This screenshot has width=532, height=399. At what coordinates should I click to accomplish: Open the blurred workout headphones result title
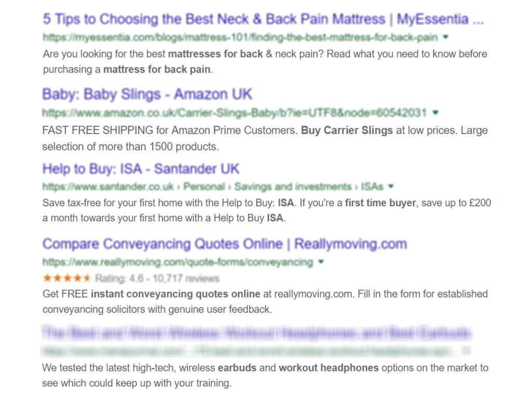257,333
